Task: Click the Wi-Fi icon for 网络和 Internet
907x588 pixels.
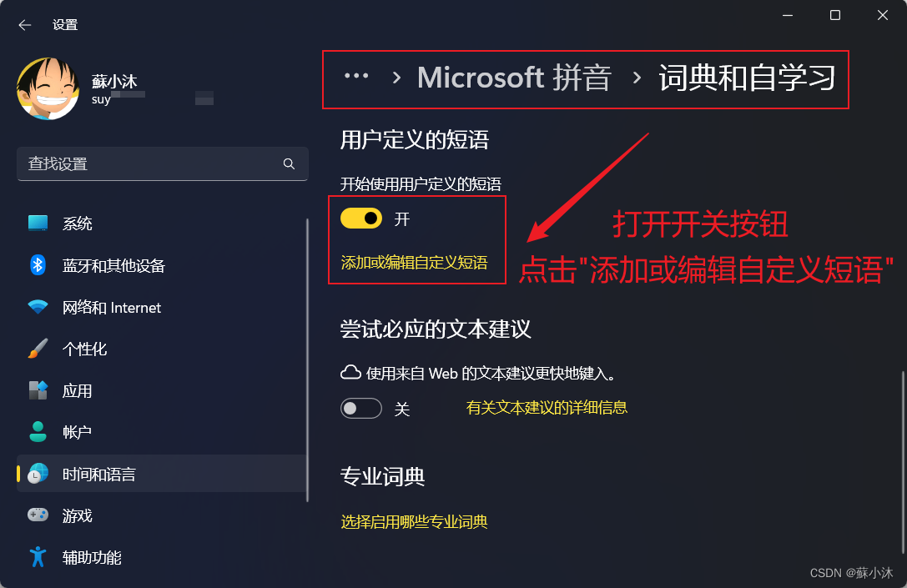Action: [38, 307]
